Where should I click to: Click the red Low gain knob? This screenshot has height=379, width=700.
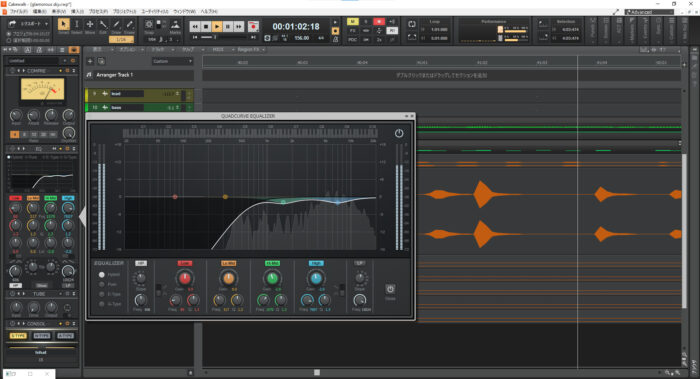[184, 278]
